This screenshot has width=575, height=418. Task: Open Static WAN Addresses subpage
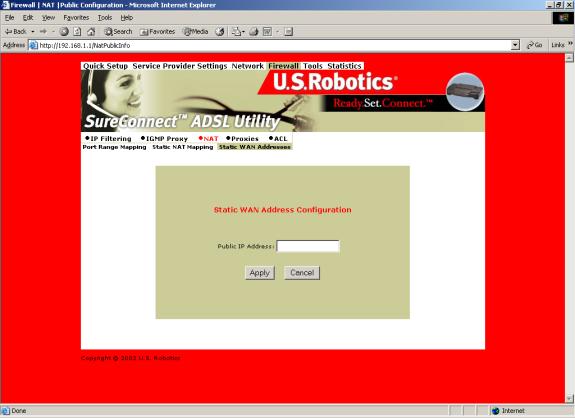[x=255, y=147]
